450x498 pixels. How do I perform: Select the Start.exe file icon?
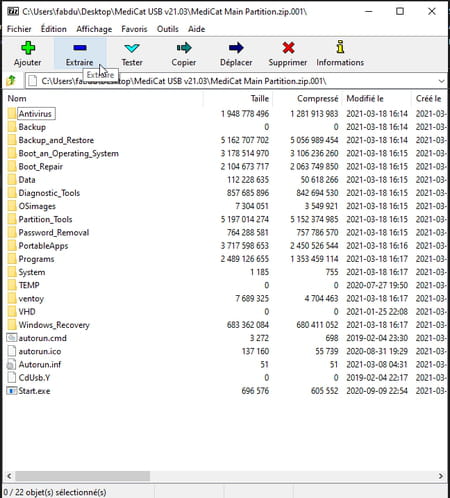pyautogui.click(x=12, y=391)
